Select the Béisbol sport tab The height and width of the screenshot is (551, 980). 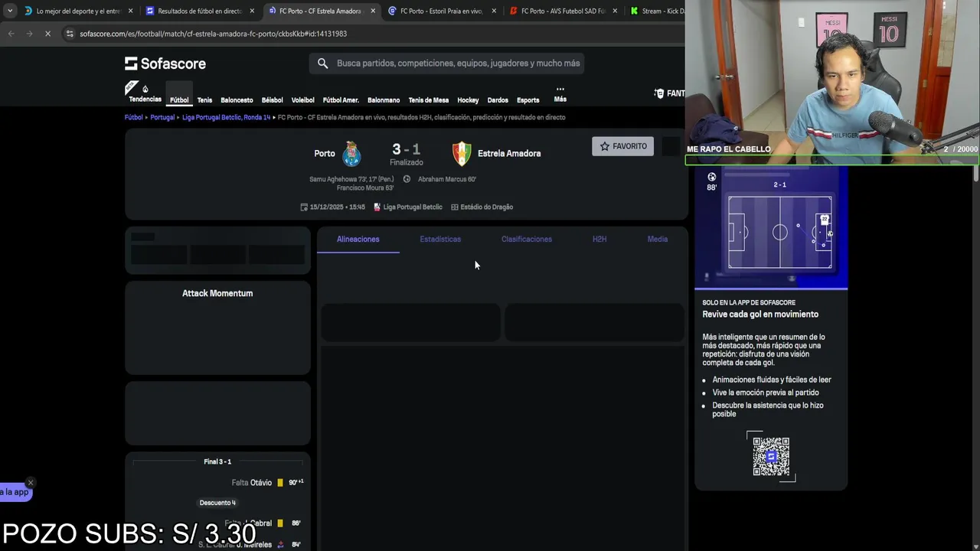click(x=272, y=100)
